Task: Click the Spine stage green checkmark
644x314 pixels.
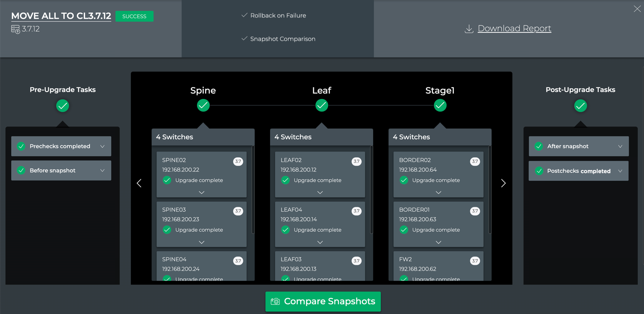Action: click(x=203, y=105)
